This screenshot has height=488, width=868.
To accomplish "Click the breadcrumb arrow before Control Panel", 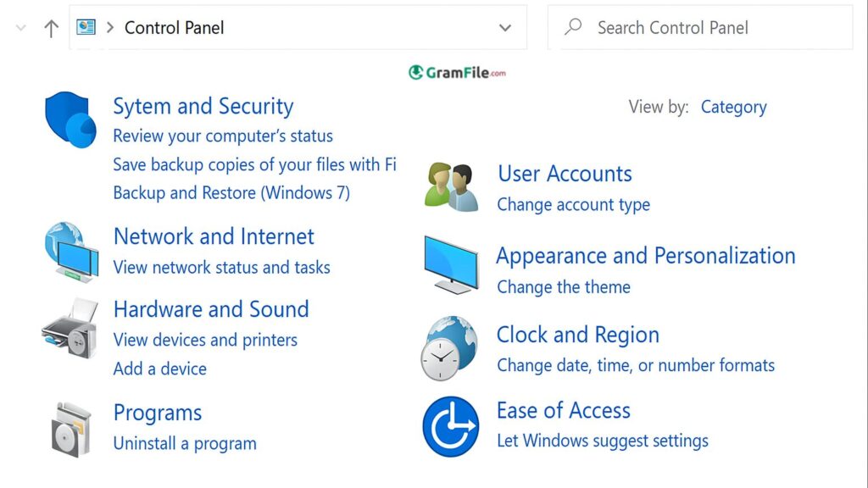I will tap(110, 28).
